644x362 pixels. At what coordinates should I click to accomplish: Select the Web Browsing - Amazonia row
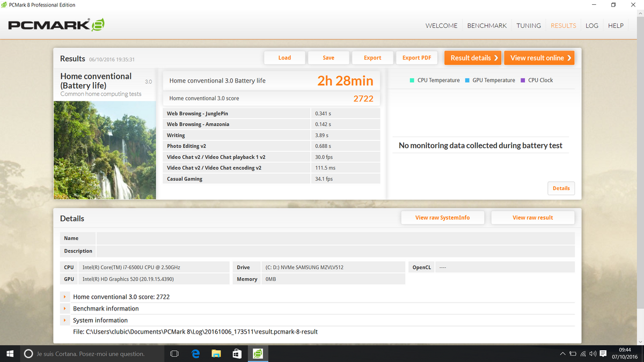(272, 124)
